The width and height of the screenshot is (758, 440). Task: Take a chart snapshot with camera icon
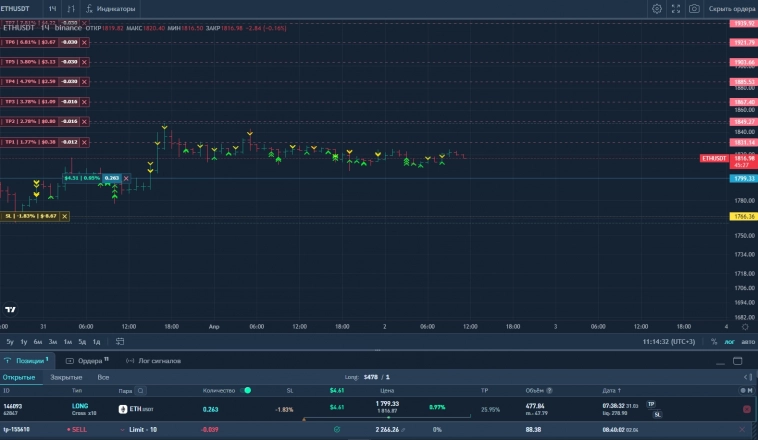coord(694,8)
